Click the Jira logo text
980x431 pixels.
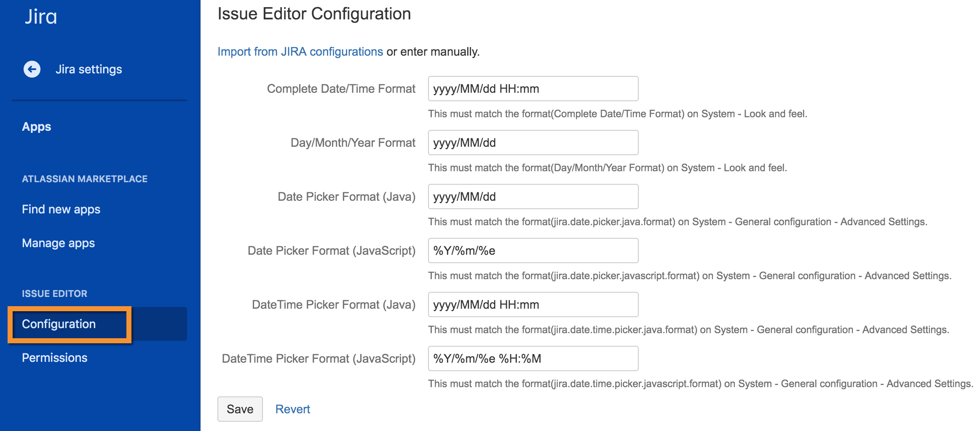(40, 17)
